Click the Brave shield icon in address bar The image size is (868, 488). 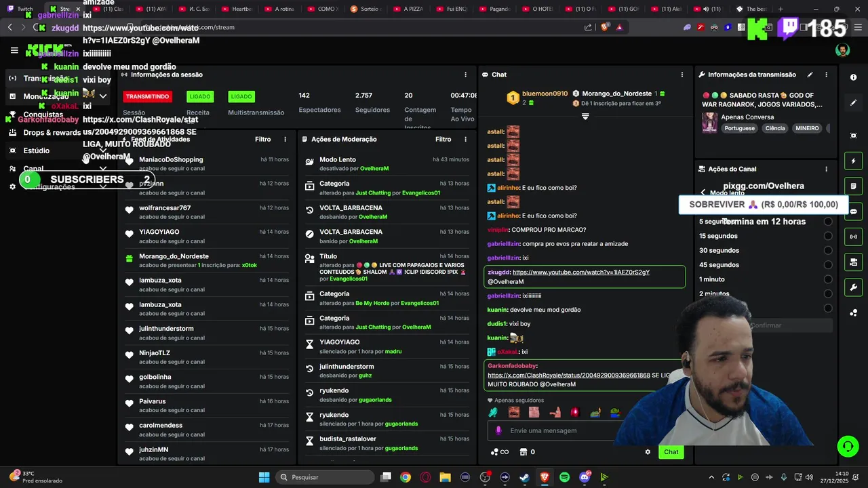pos(605,27)
